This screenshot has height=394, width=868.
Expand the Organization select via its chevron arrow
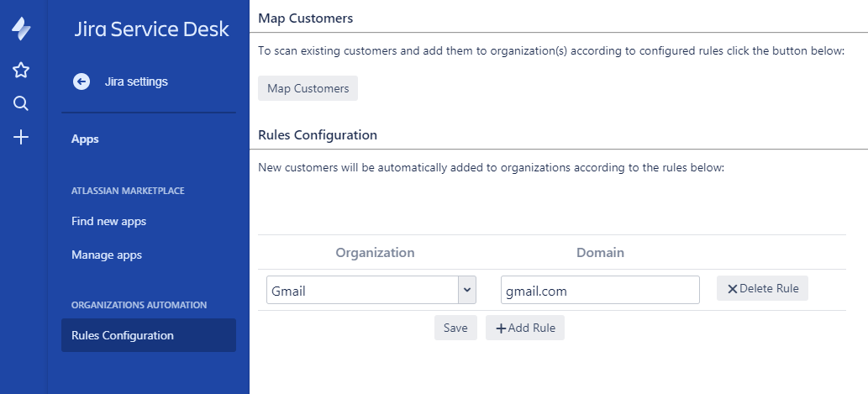(x=467, y=291)
